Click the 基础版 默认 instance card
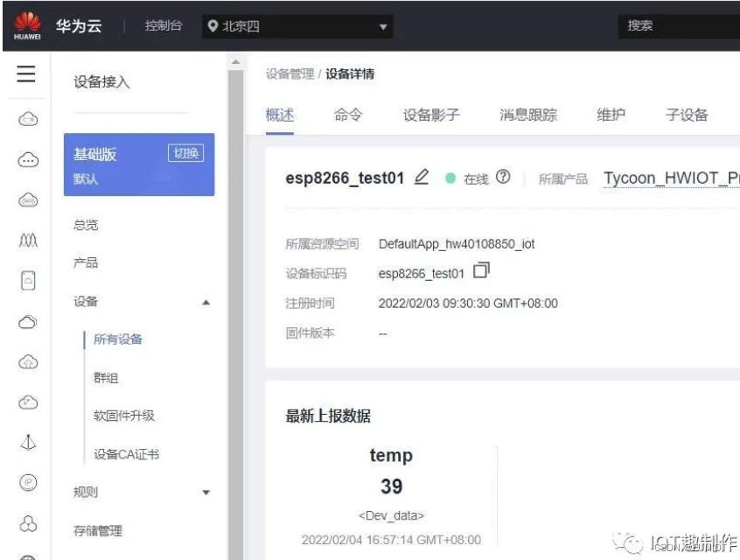740x560 pixels. click(139, 164)
